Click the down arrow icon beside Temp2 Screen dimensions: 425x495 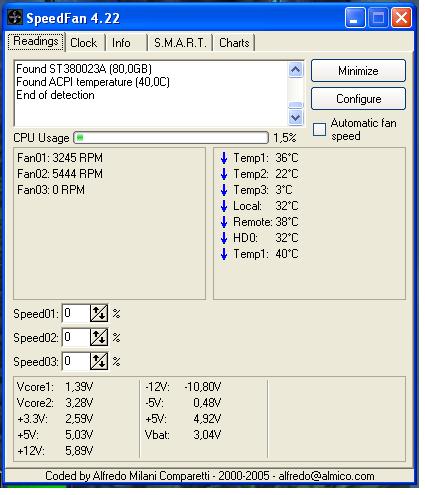click(224, 174)
